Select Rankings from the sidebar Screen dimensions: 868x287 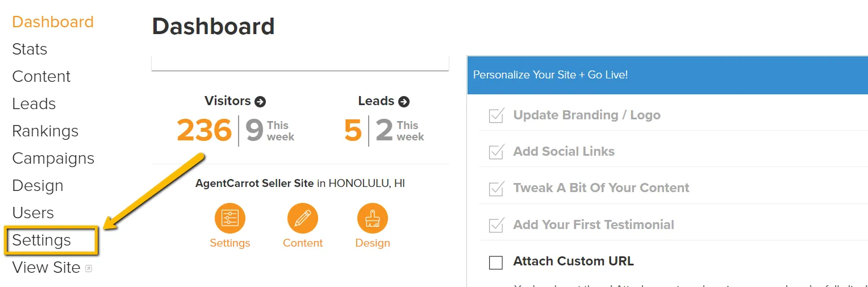[x=45, y=131]
